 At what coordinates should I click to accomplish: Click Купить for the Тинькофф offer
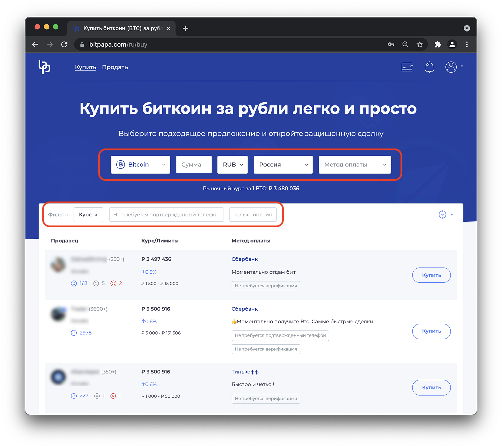pos(431,387)
